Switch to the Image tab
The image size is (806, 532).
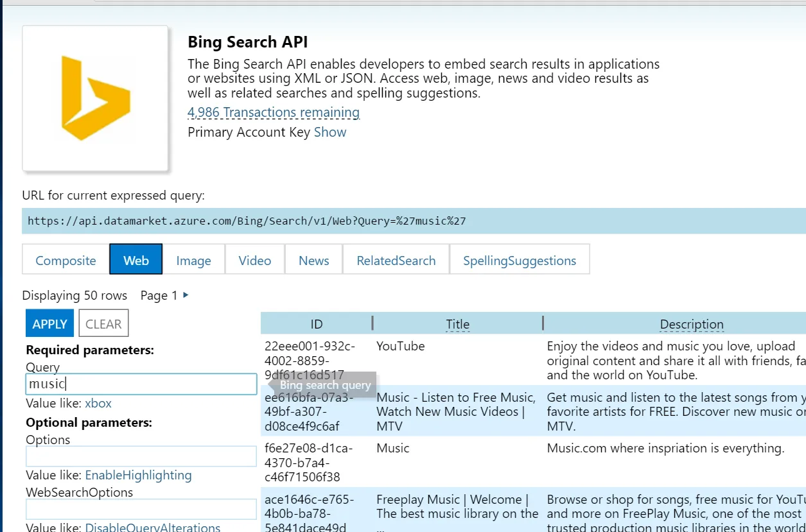pos(193,260)
